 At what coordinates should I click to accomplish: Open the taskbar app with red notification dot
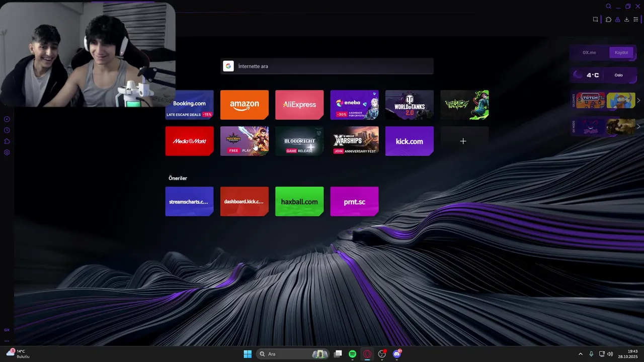(382, 354)
